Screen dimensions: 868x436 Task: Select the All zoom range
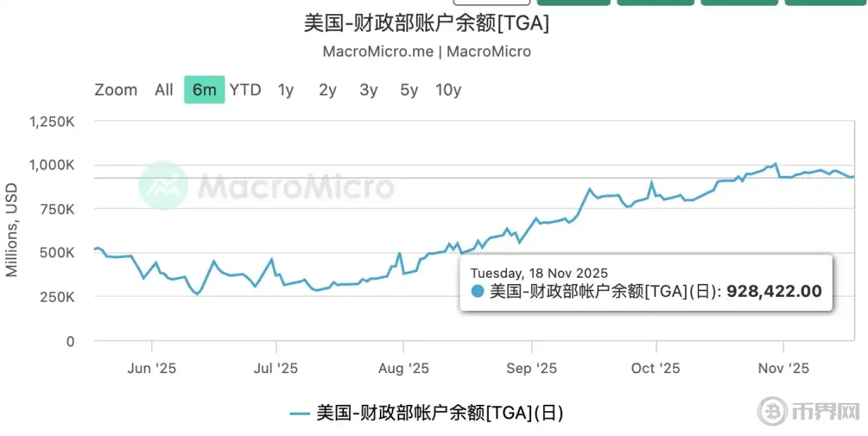pos(164,90)
